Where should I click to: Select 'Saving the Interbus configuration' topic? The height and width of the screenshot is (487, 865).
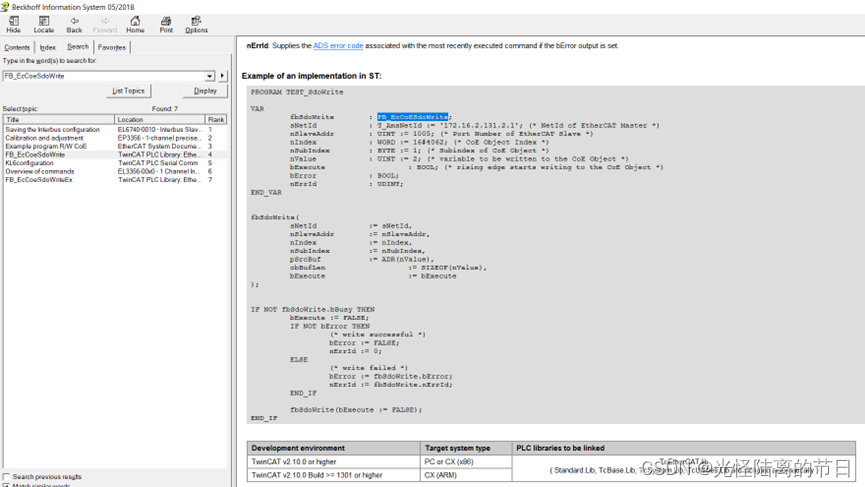[x=52, y=130]
